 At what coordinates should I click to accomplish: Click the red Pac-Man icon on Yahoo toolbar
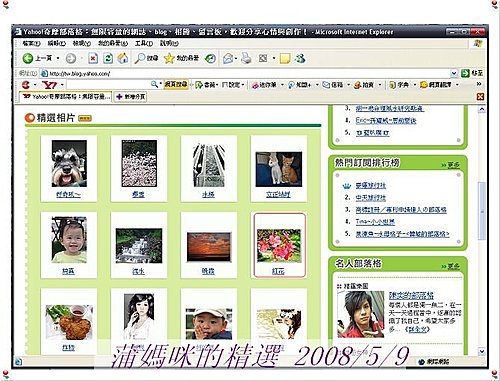(x=26, y=85)
